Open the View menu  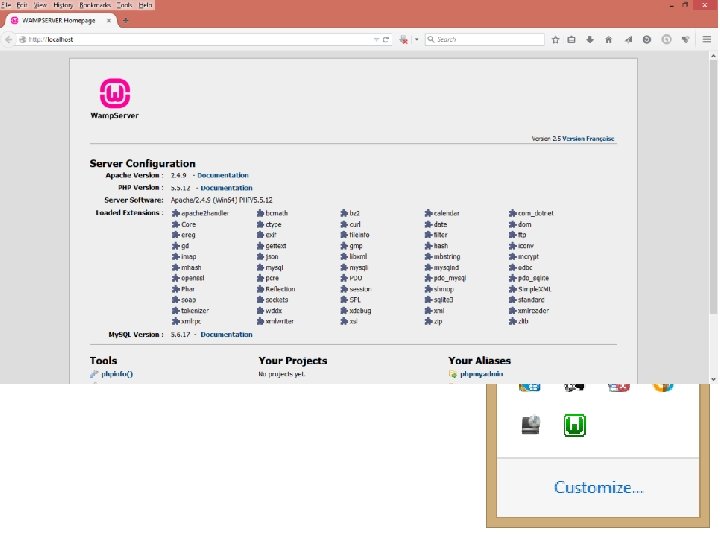[x=40, y=5]
